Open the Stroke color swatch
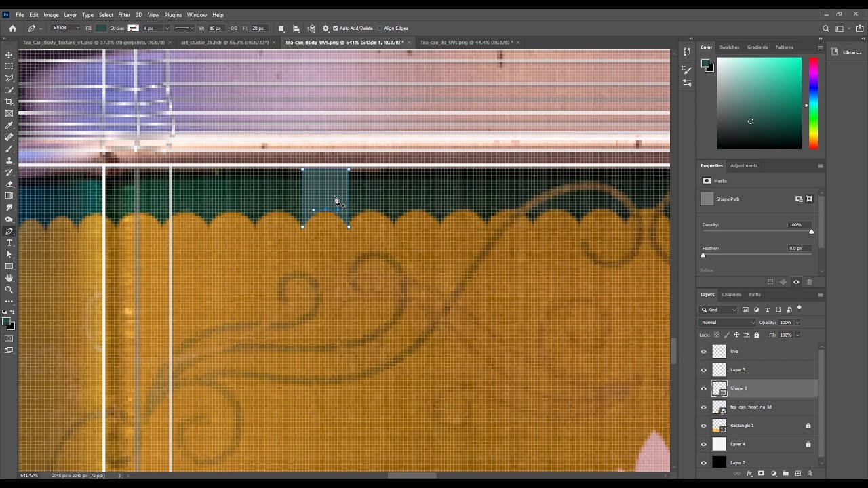The height and width of the screenshot is (488, 868). point(133,28)
